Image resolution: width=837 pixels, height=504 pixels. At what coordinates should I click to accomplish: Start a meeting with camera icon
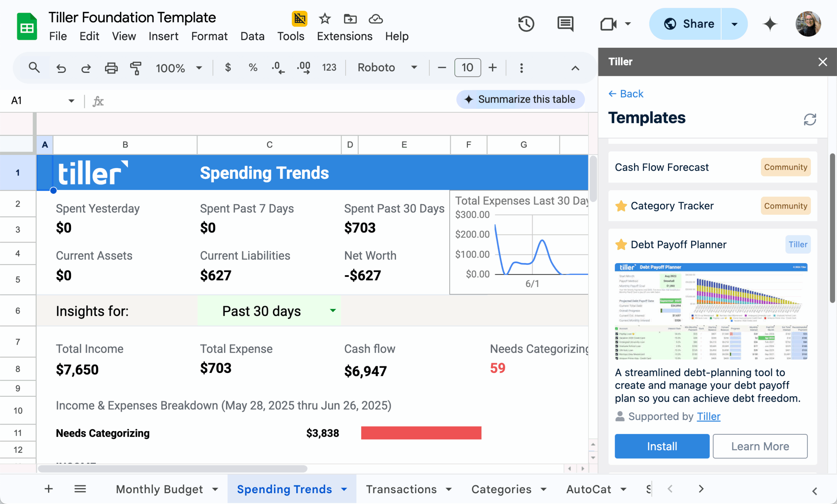point(608,24)
